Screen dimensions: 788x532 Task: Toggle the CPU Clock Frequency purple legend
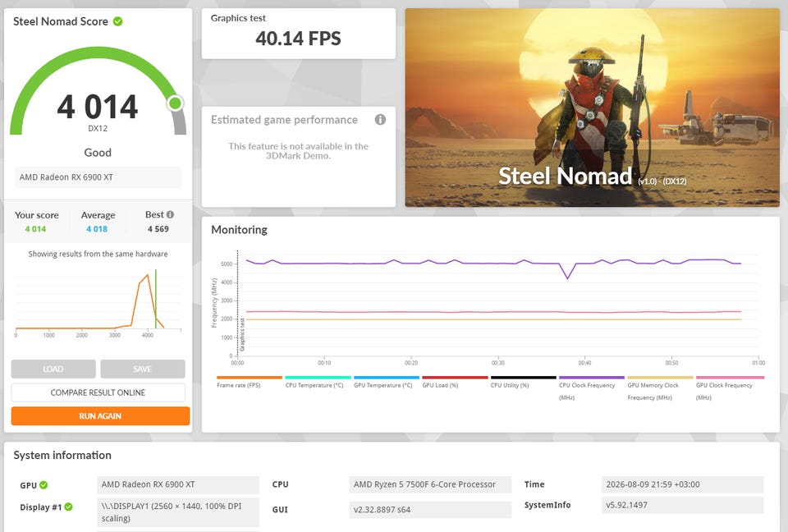point(592,388)
